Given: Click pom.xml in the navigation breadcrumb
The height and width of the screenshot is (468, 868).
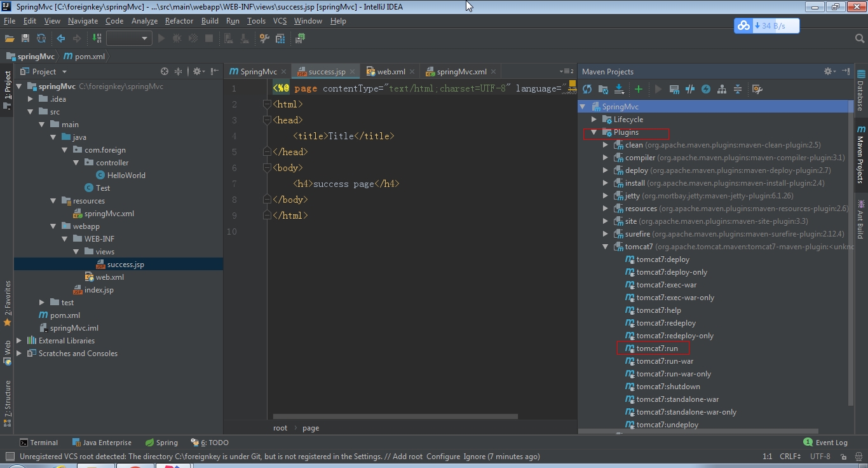Looking at the screenshot, I should coord(85,56).
